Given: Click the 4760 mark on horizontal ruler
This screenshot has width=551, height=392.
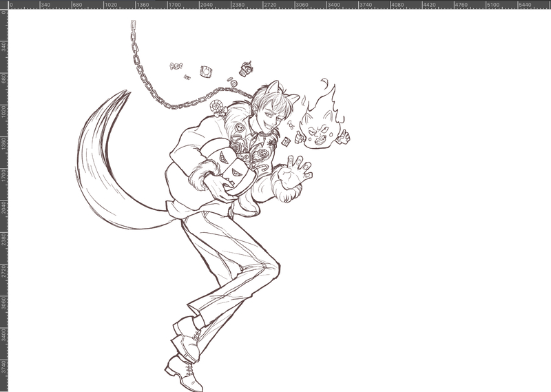Looking at the screenshot, I should tap(461, 6).
